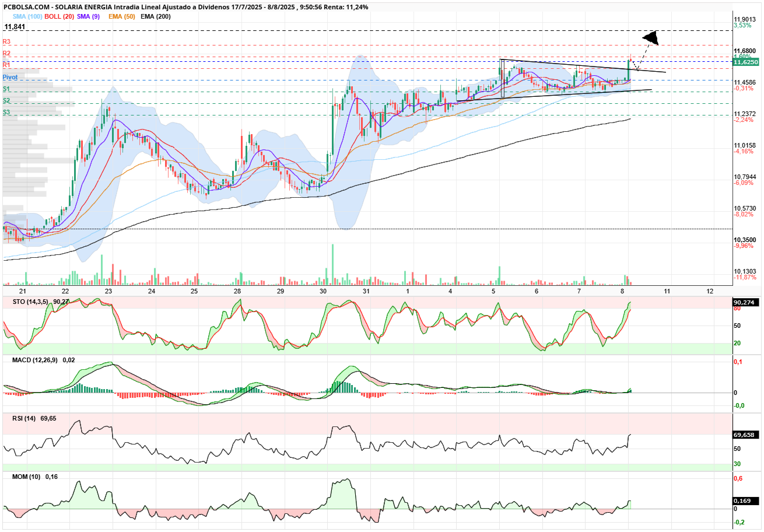Select the orange EMA (50) legend label
Image resolution: width=764 pixels, height=532 pixels.
(x=121, y=16)
